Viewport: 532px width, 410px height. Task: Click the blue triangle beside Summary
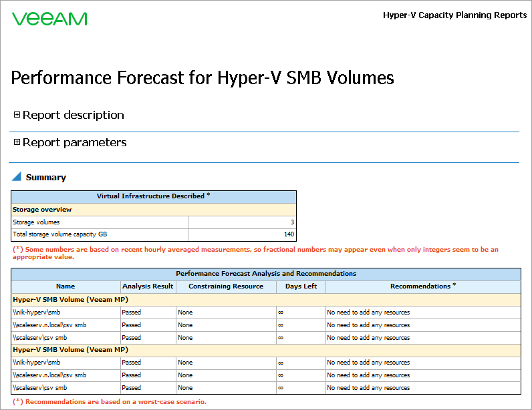17,176
